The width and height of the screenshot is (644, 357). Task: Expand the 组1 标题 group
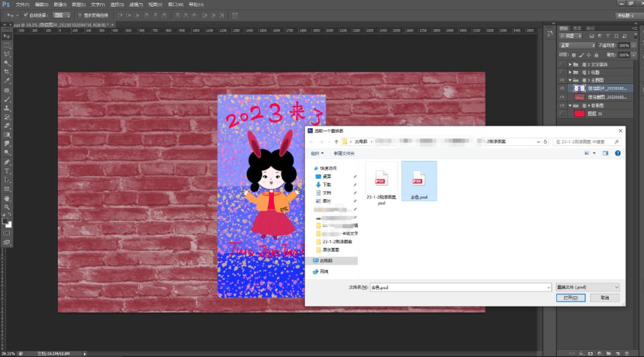click(570, 72)
